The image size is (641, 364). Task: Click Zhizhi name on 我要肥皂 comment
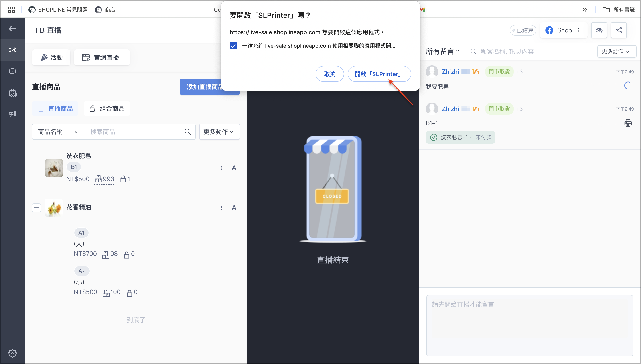[x=450, y=72]
